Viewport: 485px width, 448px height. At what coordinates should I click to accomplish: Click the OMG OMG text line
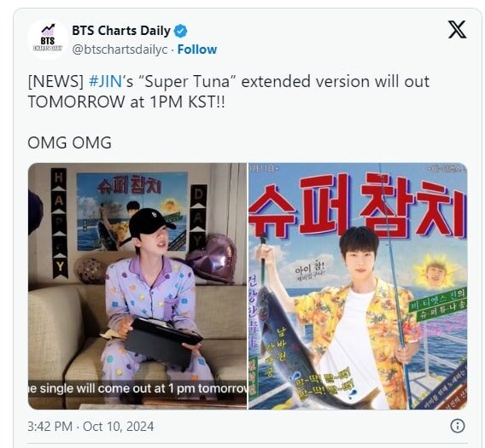point(70,143)
